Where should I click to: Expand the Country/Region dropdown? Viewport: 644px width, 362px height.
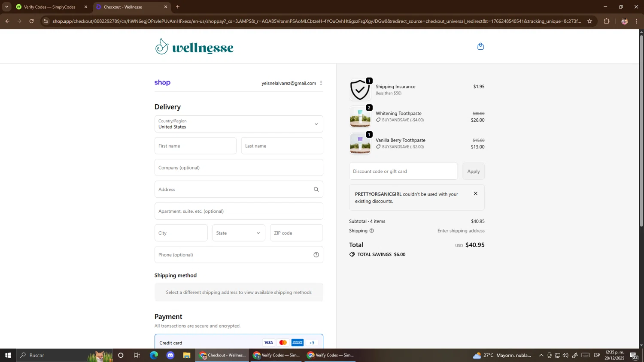pos(239,124)
